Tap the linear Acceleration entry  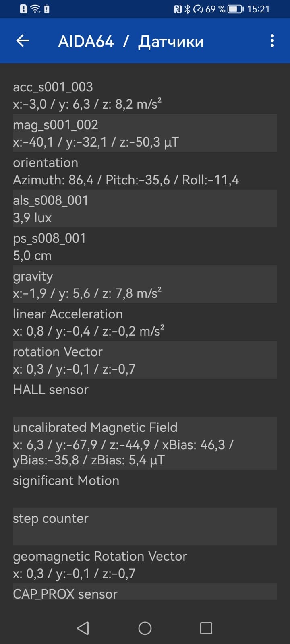click(145, 322)
